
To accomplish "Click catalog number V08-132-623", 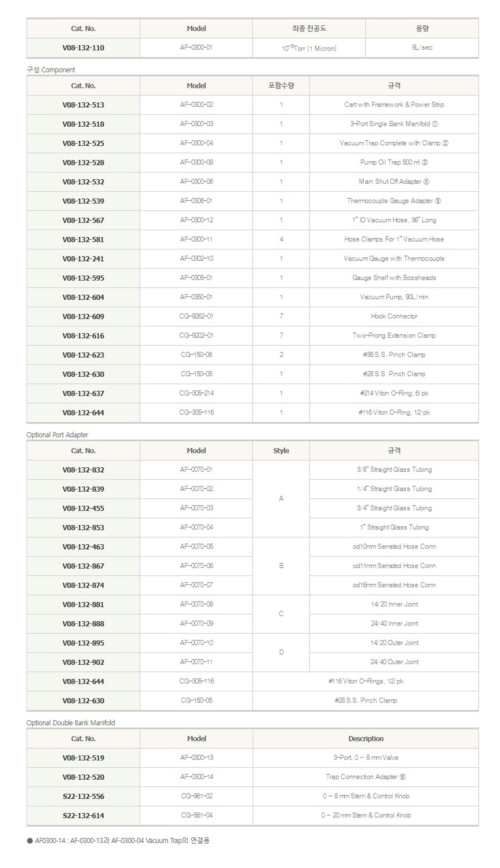I will pyautogui.click(x=83, y=355).
